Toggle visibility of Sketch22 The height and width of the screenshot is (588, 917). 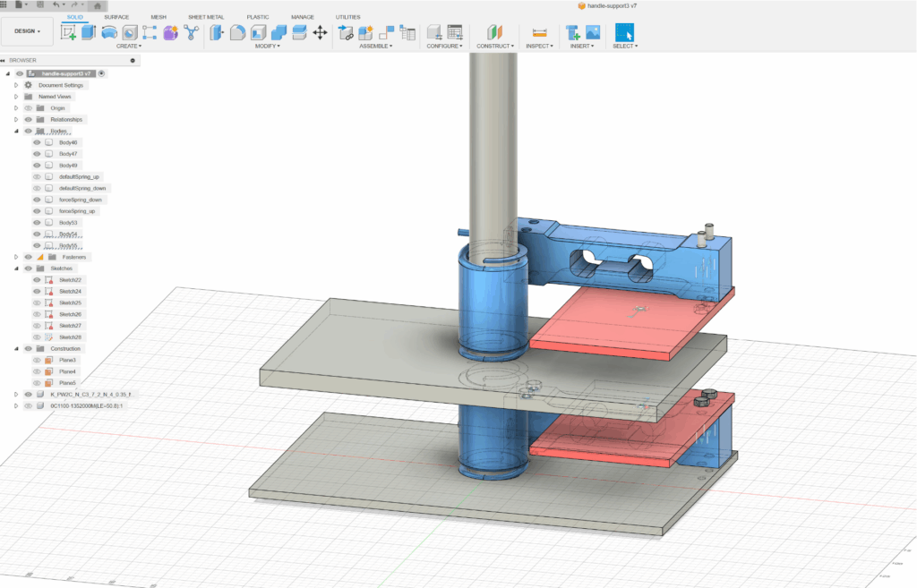(x=37, y=280)
